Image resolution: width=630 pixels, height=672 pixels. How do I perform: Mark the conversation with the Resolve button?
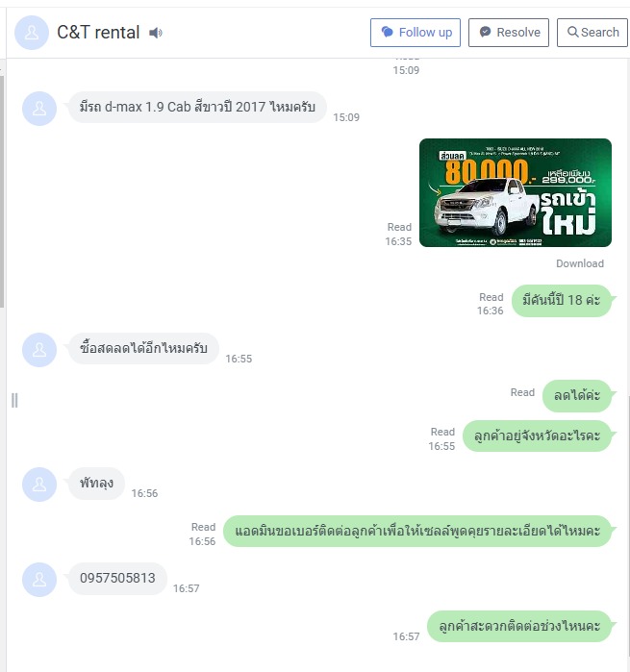(509, 33)
